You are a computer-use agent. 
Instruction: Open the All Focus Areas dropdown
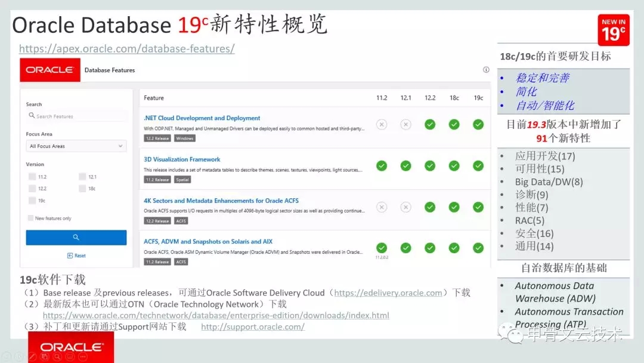[x=76, y=146]
